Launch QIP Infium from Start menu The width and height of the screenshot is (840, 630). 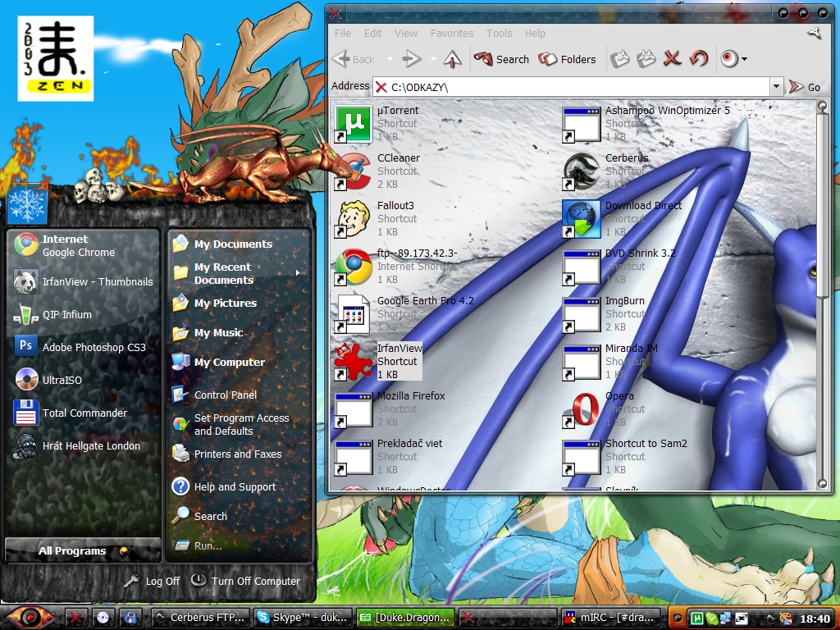coord(83,315)
